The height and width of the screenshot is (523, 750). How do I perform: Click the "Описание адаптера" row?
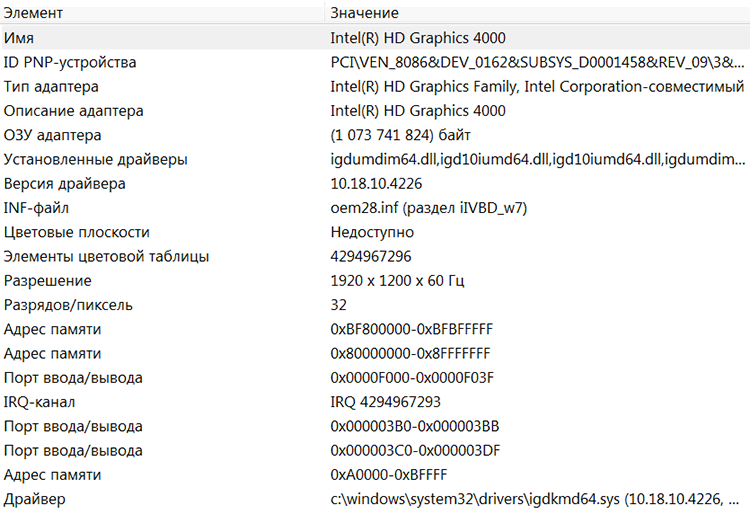tap(73, 110)
